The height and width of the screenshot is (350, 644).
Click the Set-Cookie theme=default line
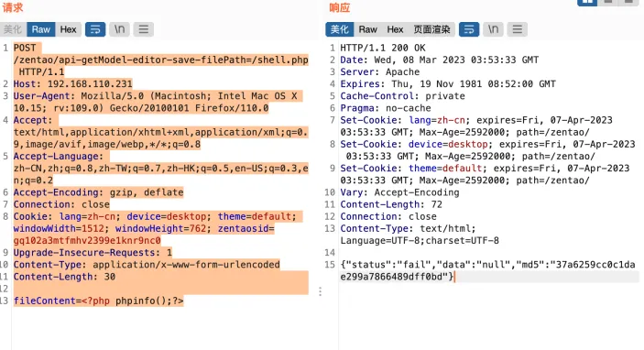[x=485, y=175]
